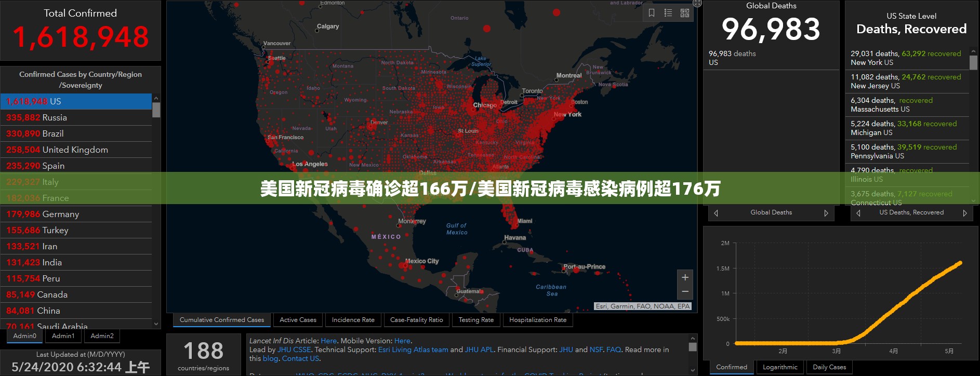The image size is (980, 376).
Task: Zoom out of the map with minus button
Action: pos(685,292)
